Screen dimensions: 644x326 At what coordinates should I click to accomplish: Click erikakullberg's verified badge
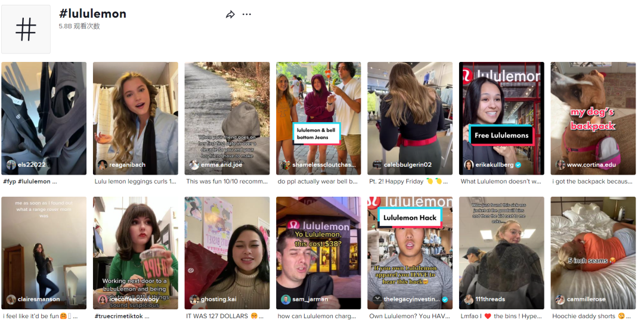(518, 165)
